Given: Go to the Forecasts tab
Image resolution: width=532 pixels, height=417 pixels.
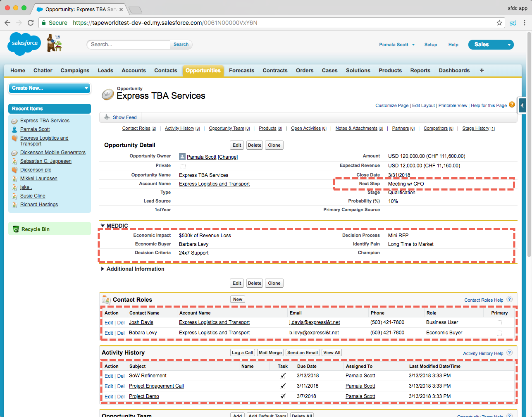Looking at the screenshot, I should [242, 71].
